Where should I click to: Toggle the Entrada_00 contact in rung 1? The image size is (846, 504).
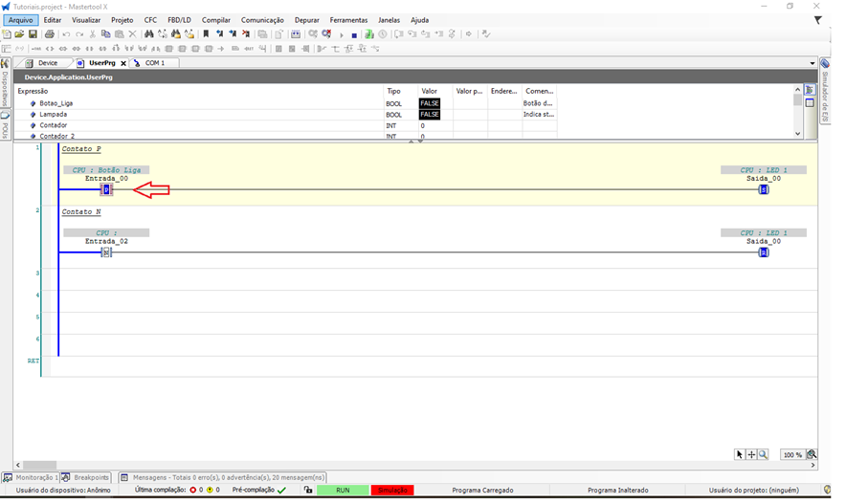pos(106,189)
